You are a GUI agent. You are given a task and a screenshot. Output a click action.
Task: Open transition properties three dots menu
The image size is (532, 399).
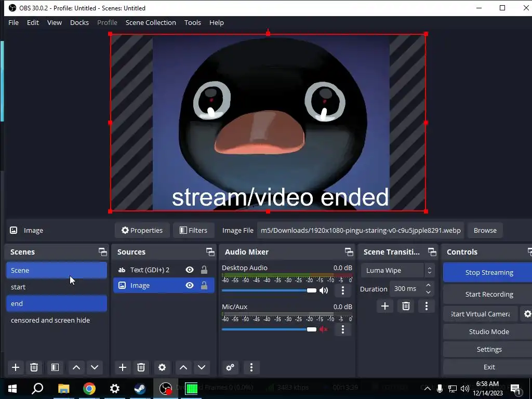click(427, 306)
